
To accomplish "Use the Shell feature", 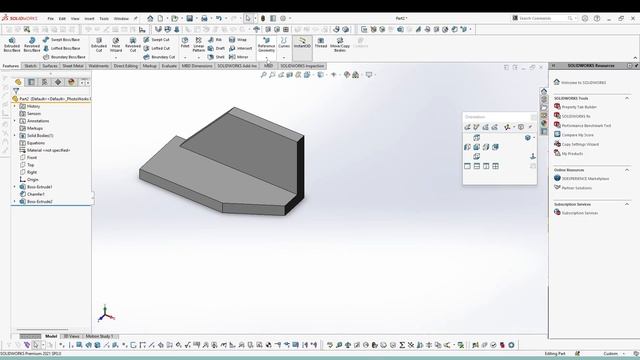I will [216, 57].
